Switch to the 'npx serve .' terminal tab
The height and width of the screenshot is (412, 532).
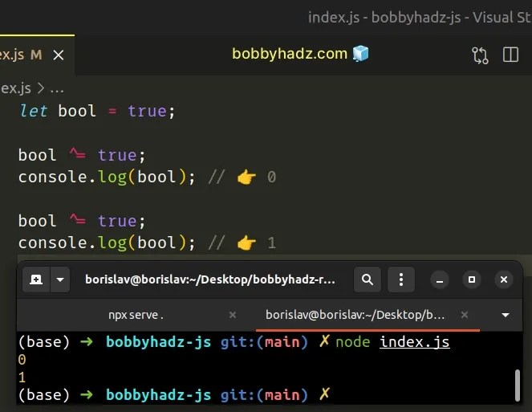[136, 315]
